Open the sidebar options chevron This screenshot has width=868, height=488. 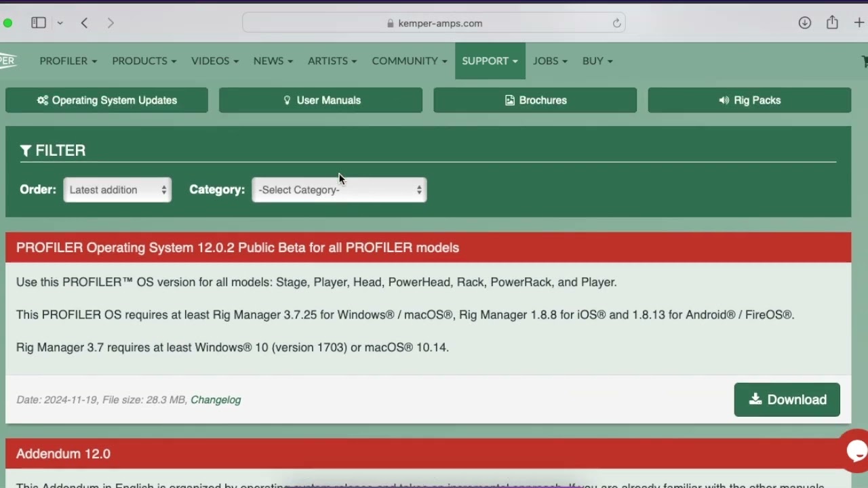tap(60, 23)
